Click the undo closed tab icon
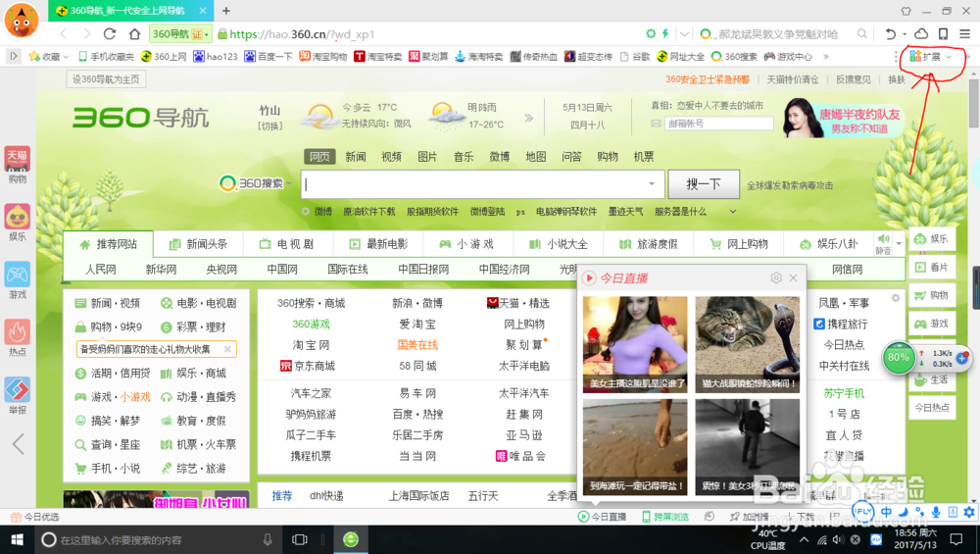The height and width of the screenshot is (554, 980). pos(890,33)
